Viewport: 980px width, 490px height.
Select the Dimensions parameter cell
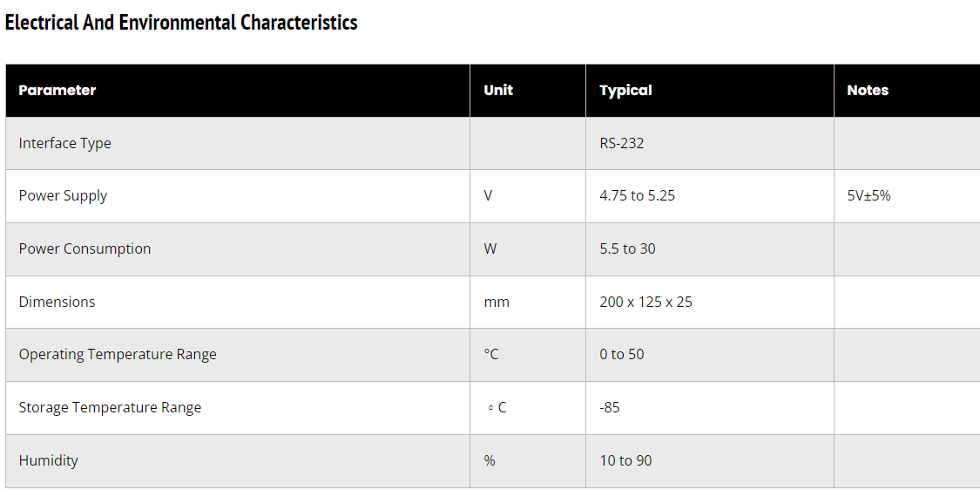coord(57,302)
